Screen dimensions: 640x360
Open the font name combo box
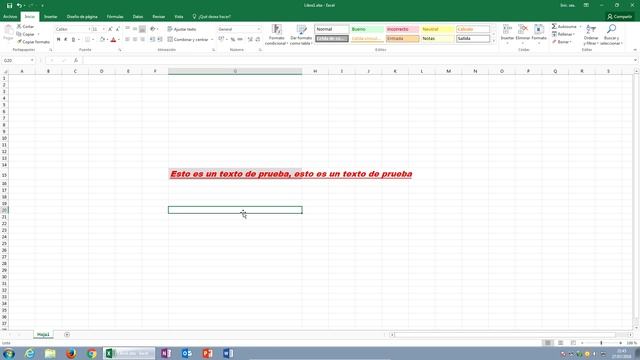(72, 29)
